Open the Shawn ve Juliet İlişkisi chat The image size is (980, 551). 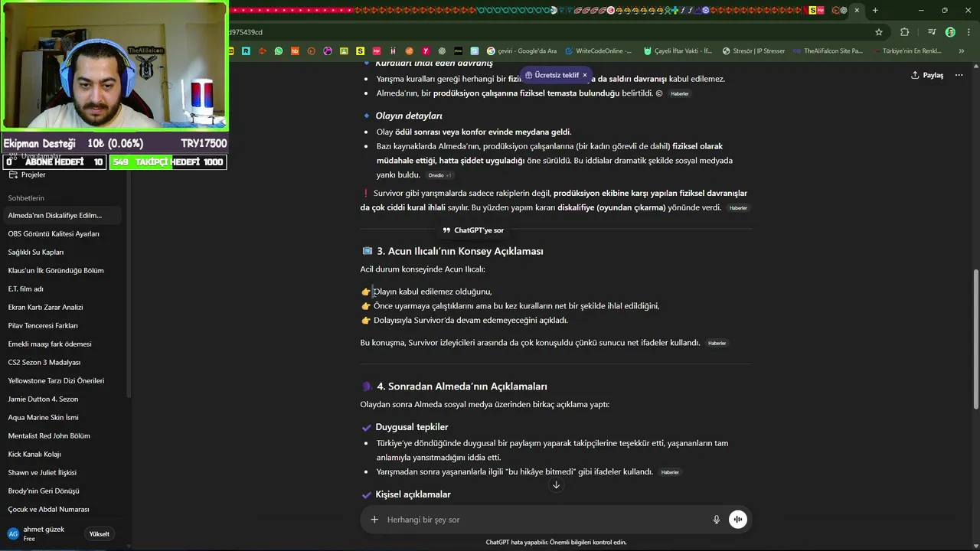[x=61, y=472]
